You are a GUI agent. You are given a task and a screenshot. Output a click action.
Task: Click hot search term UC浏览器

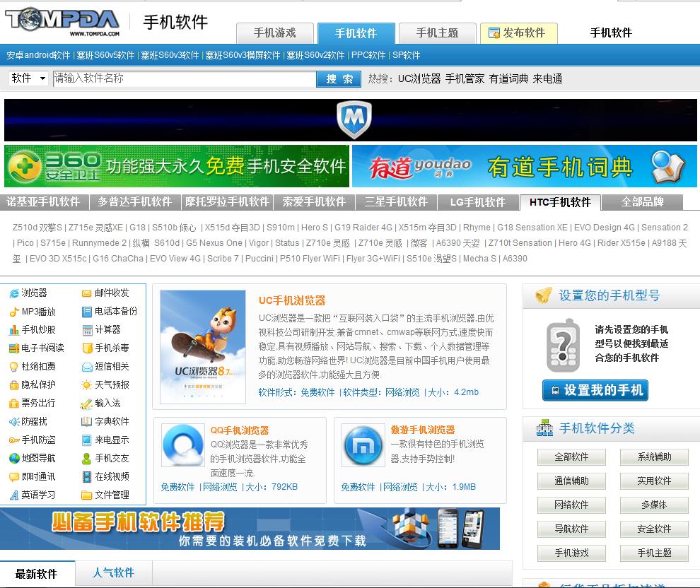(x=419, y=79)
